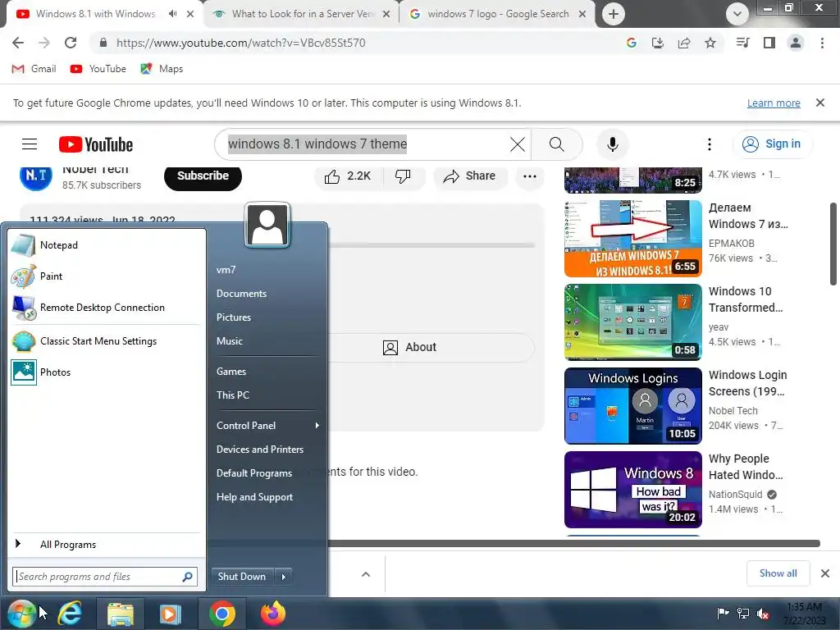Open more actions ellipsis under the video
Viewport: 840px width, 630px height.
tap(530, 176)
